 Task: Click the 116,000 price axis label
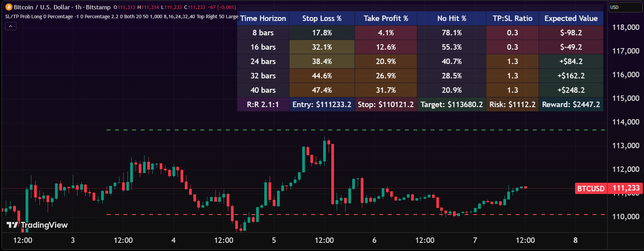click(626, 74)
